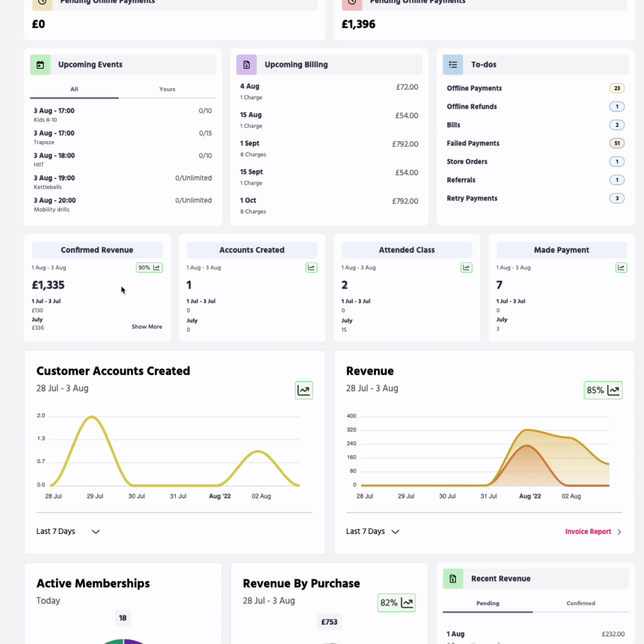Open Last 7 Days dropdown under Revenue chart
Image resolution: width=644 pixels, height=644 pixels.
coord(373,531)
